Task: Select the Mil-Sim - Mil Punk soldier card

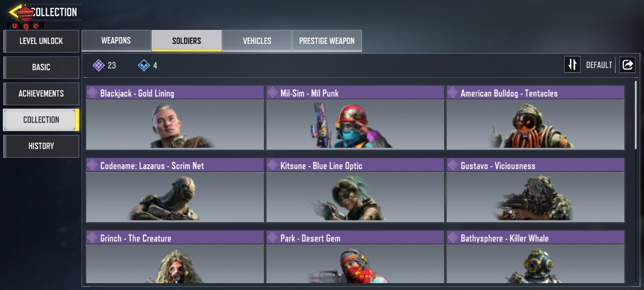Action: pyautogui.click(x=355, y=117)
